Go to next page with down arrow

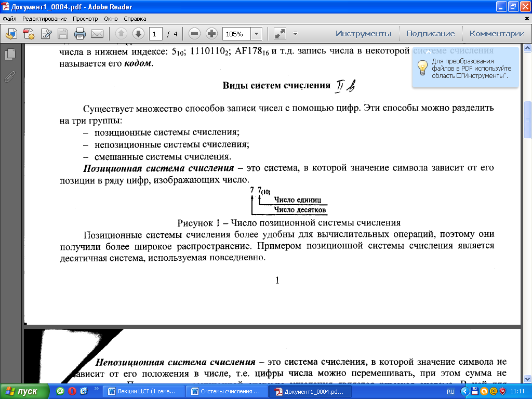[x=138, y=34]
